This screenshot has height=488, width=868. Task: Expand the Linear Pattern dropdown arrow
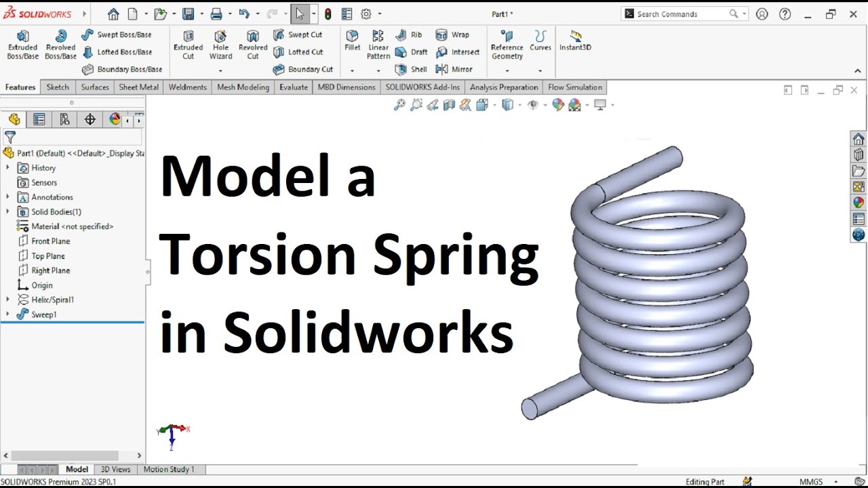(378, 70)
